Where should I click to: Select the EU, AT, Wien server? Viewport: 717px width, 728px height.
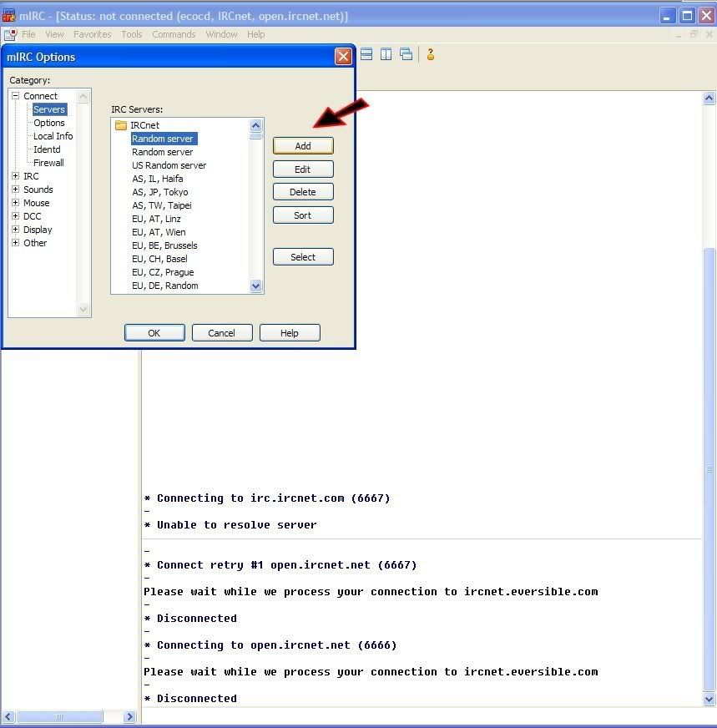coord(159,232)
